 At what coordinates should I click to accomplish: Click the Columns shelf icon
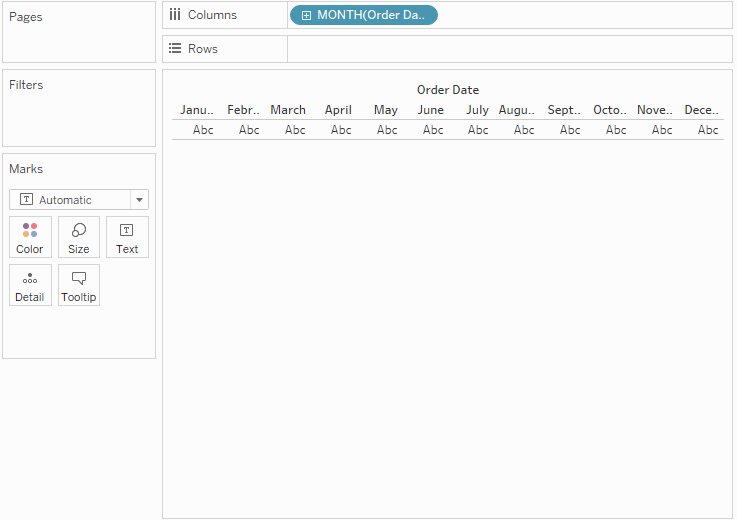coord(175,15)
